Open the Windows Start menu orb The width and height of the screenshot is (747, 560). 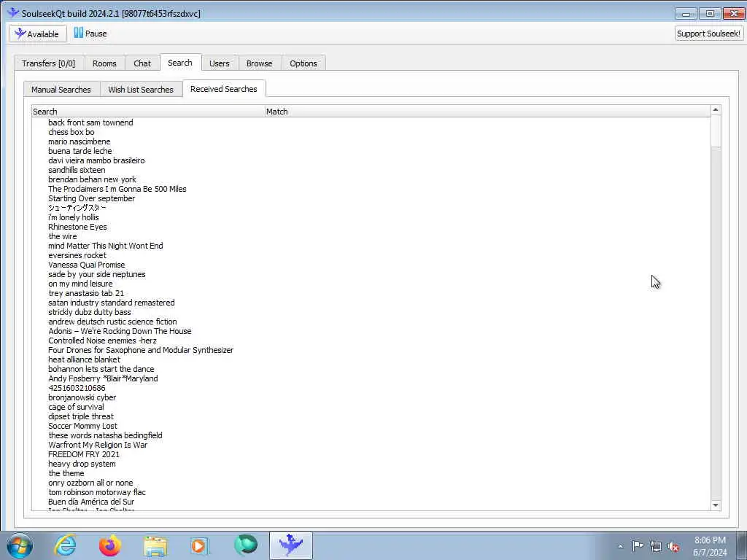[20, 545]
